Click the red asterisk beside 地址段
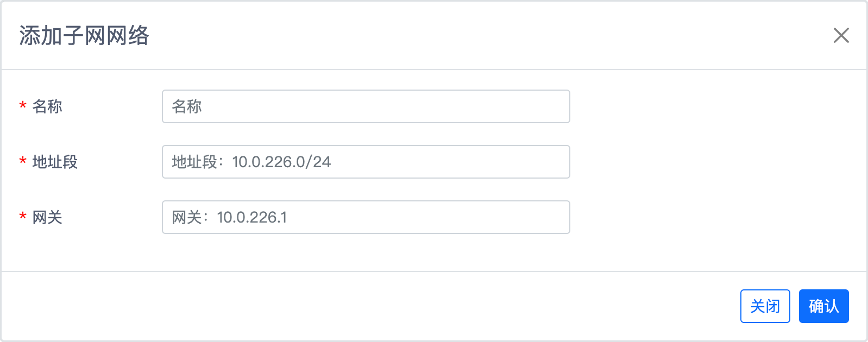The height and width of the screenshot is (342, 868). click(23, 162)
